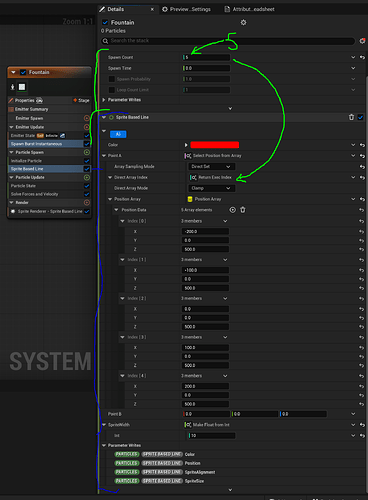This screenshot has width=368, height=500.
Task: Collapse the Position Data array
Action: pos(116,210)
